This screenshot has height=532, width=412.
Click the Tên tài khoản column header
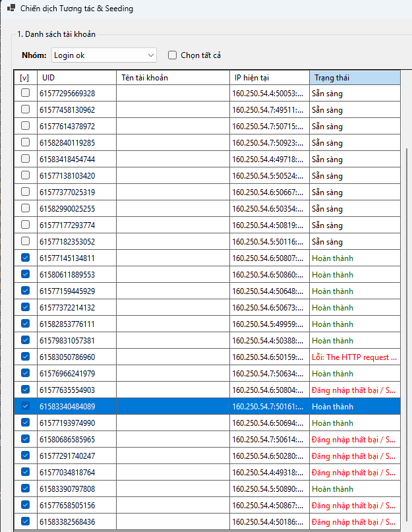tap(173, 78)
